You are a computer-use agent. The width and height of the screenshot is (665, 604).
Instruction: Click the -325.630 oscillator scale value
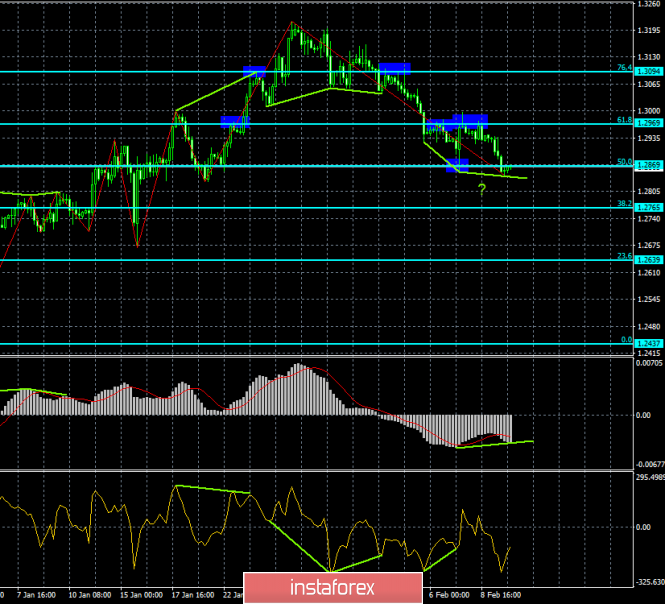[648, 581]
